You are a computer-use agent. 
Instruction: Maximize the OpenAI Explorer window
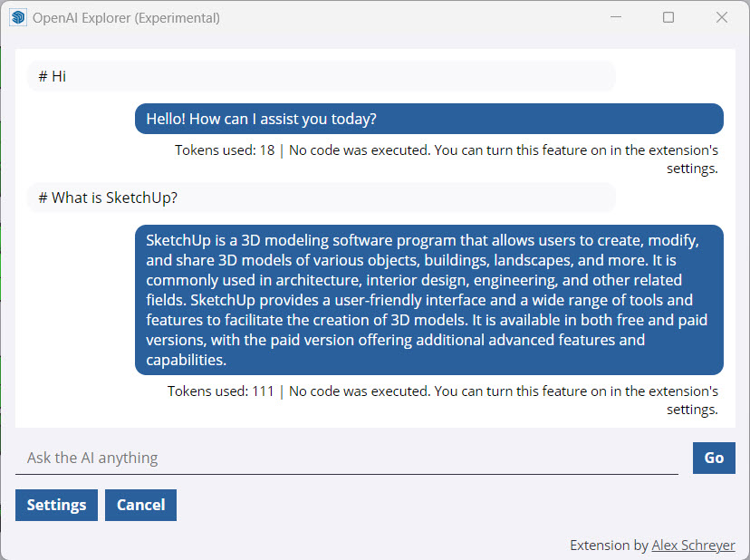pos(668,17)
